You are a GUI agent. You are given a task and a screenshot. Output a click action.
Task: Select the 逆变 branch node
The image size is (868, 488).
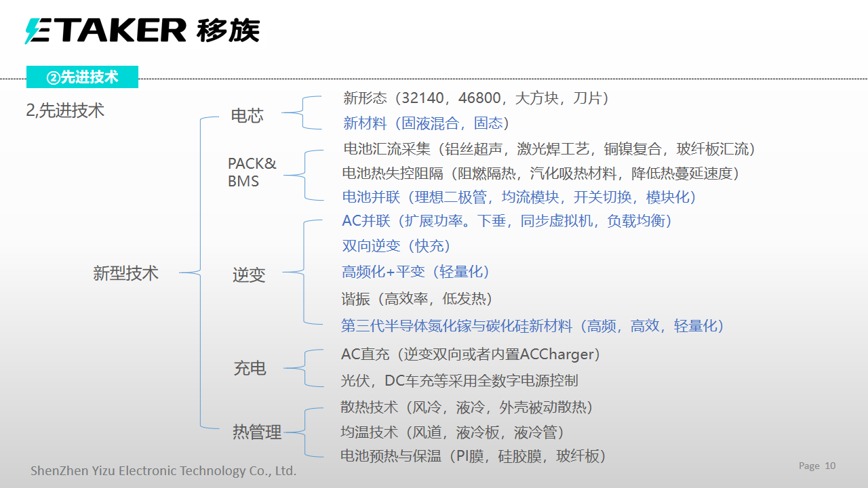(249, 275)
